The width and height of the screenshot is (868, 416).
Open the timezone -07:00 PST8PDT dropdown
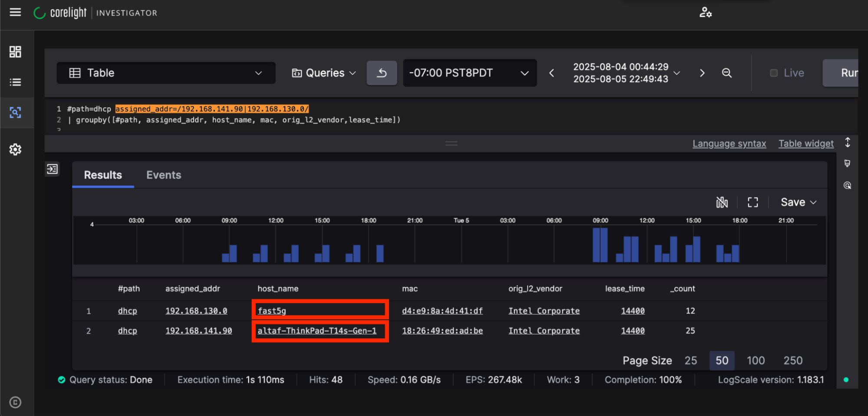[469, 73]
